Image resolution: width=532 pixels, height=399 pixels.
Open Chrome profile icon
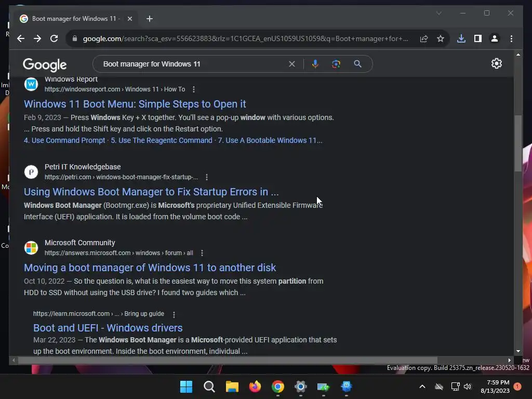pos(495,38)
